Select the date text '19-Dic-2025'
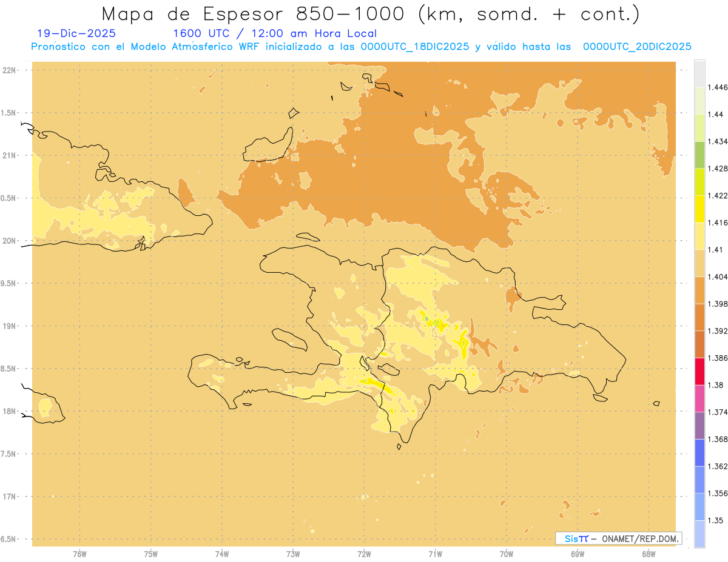This screenshot has height=562, width=728. [76, 33]
